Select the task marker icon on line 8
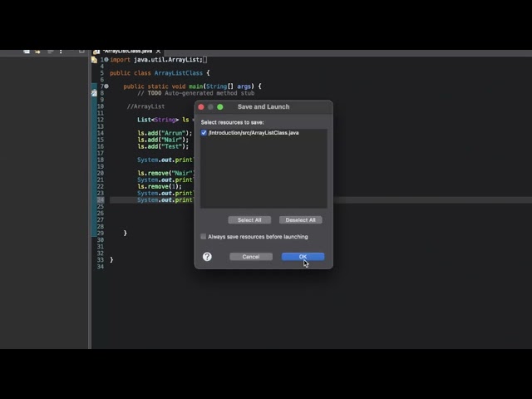 [94, 93]
